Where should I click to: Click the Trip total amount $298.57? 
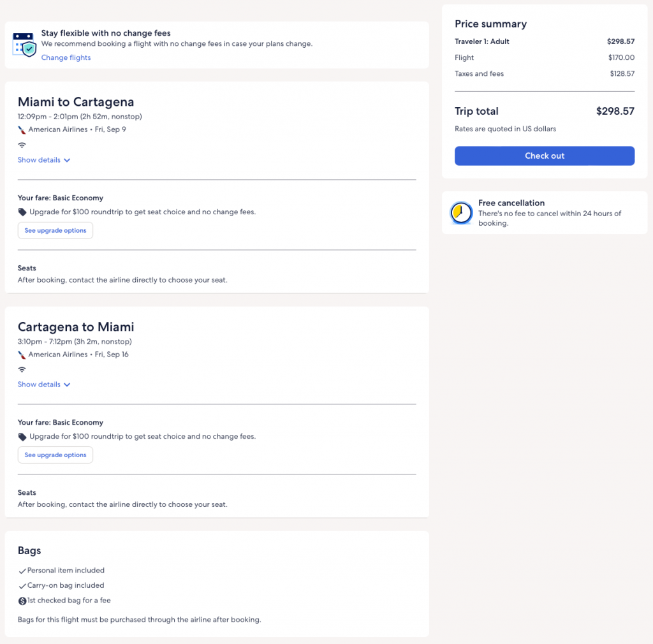point(615,112)
